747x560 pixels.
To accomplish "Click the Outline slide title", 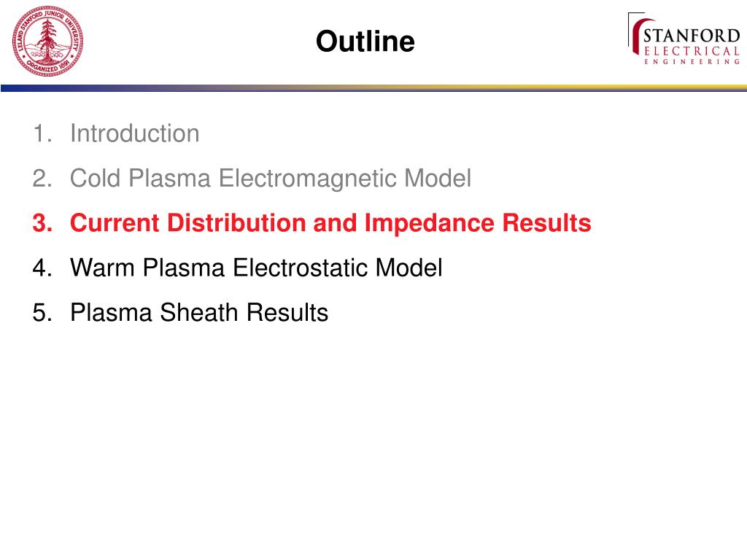I will point(365,42).
